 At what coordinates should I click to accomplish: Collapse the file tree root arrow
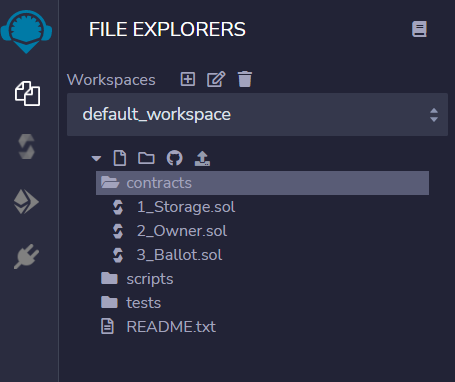pos(96,158)
